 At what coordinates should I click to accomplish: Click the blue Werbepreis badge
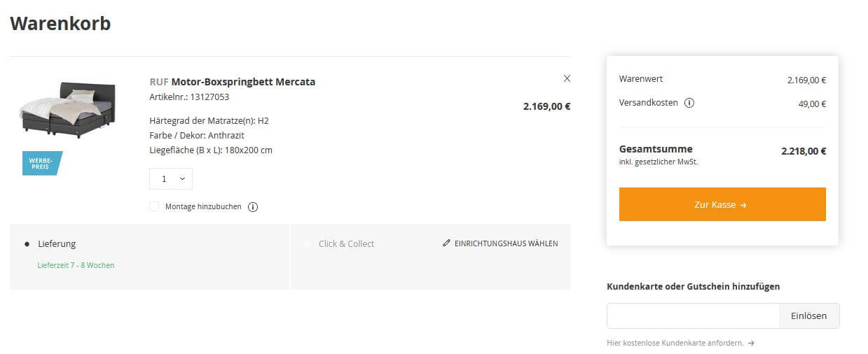pyautogui.click(x=42, y=163)
